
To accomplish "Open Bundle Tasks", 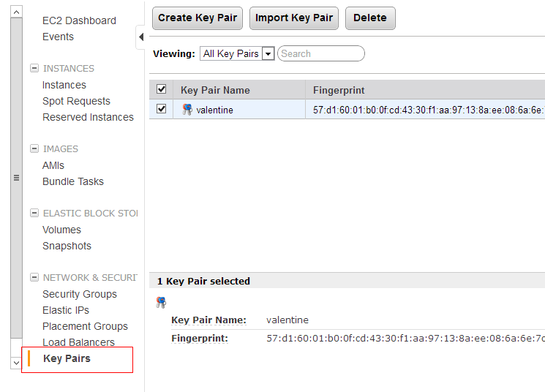I will click(73, 181).
